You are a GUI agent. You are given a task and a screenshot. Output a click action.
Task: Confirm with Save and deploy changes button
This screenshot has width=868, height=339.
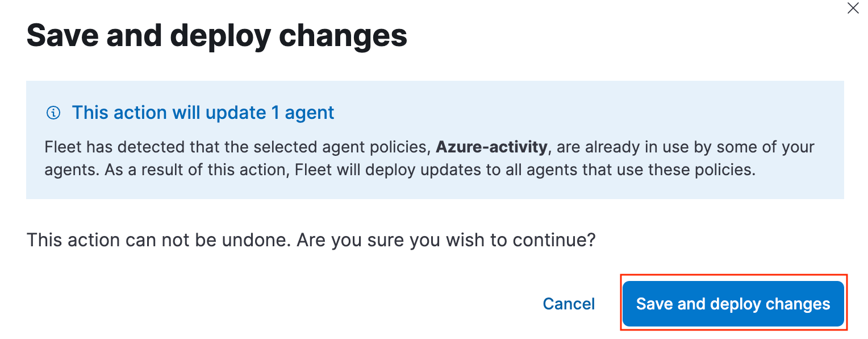(733, 304)
